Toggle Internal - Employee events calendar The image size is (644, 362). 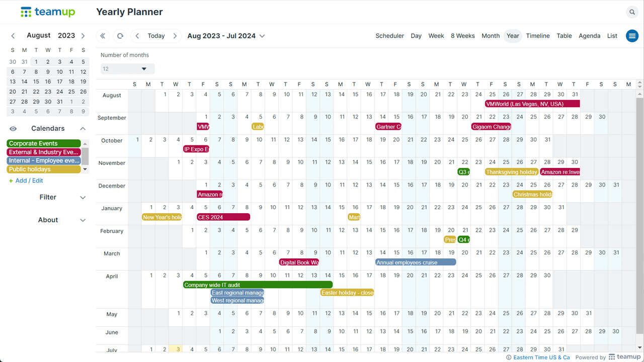[x=44, y=160]
